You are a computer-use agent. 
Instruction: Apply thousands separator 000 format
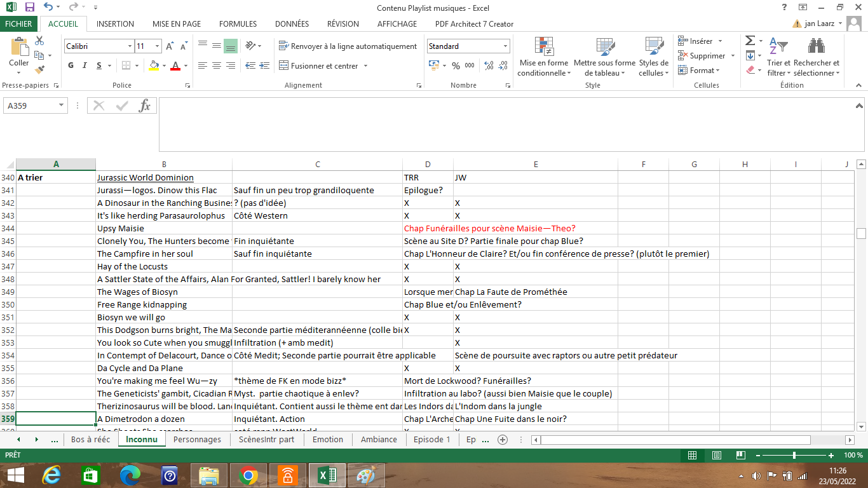470,65
